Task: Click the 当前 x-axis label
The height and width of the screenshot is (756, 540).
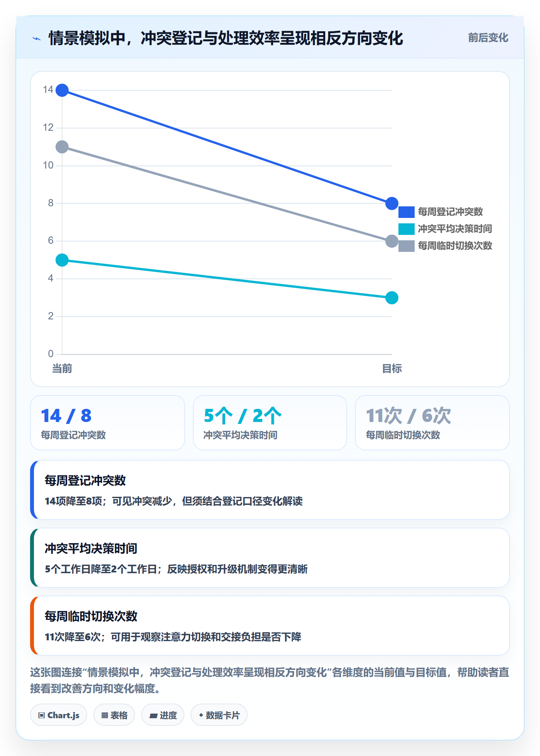Action: (62, 369)
